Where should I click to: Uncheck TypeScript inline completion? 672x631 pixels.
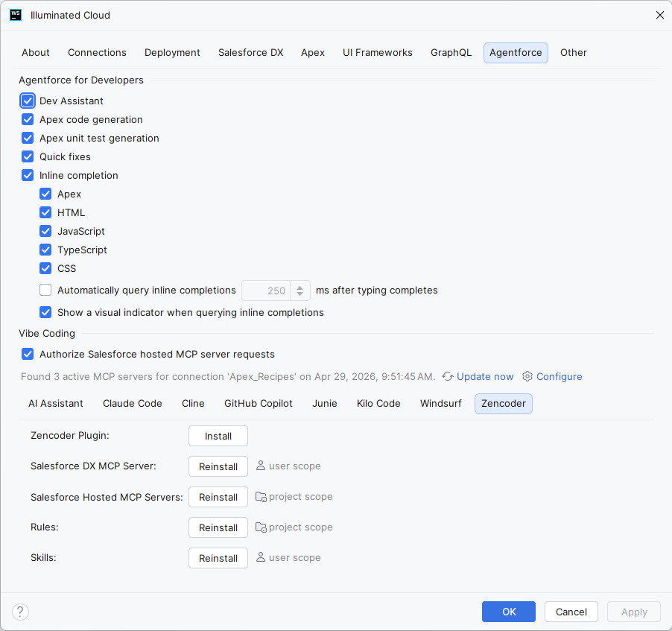pos(45,250)
